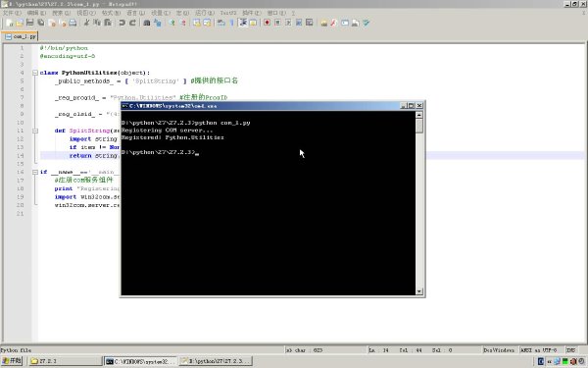Click the run-macro-multiple-times icon
Image resolution: width=588 pixels, height=368 pixels.
[x=299, y=23]
